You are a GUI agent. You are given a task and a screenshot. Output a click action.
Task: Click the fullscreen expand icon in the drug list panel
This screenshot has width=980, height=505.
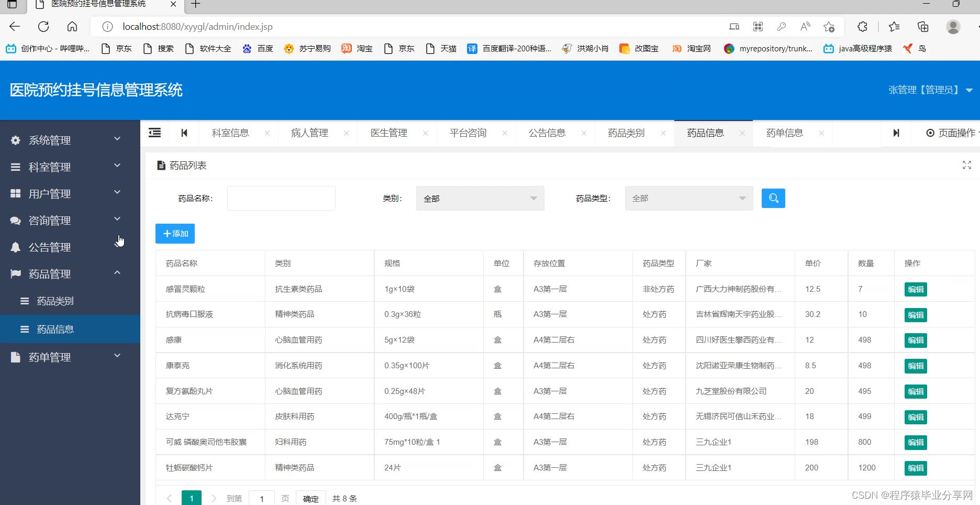click(967, 165)
